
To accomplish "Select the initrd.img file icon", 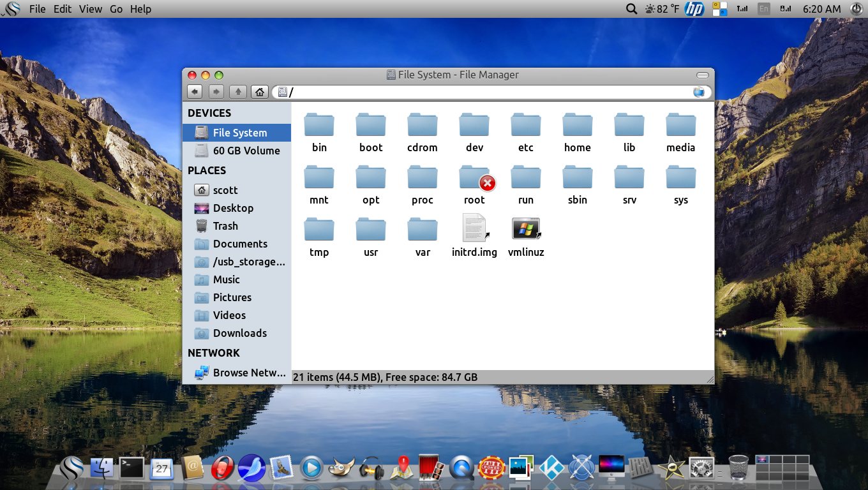I will click(474, 229).
